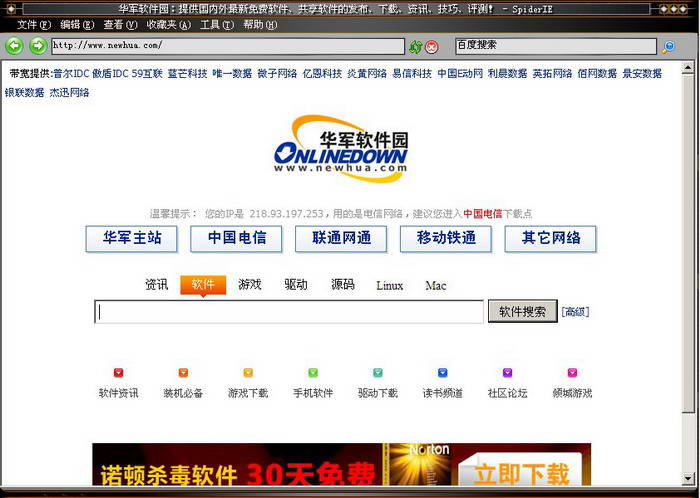Switch to the 源码 search tab
The image size is (700, 498).
(x=343, y=284)
